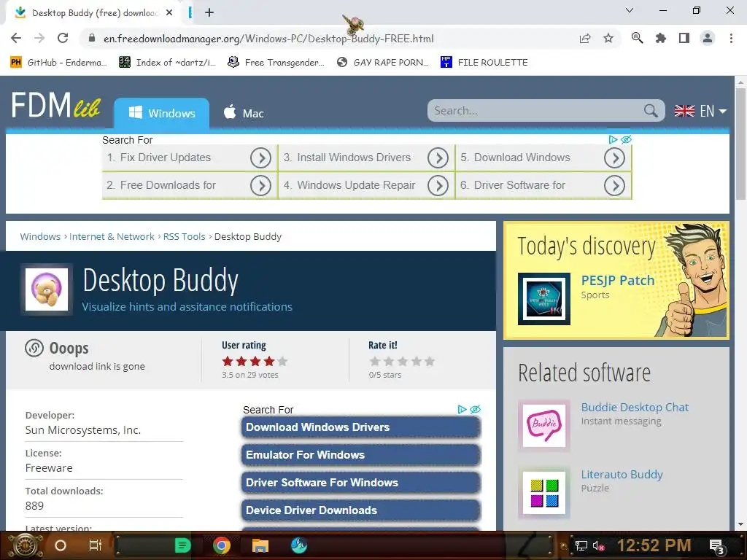This screenshot has width=747, height=560.
Task: Open Chrome zoom magnifier icon
Action: point(637,38)
